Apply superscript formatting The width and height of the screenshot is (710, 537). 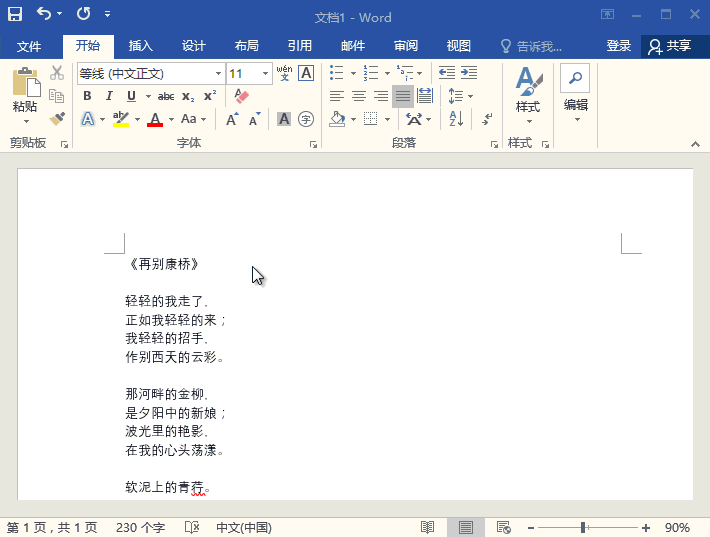[210, 96]
